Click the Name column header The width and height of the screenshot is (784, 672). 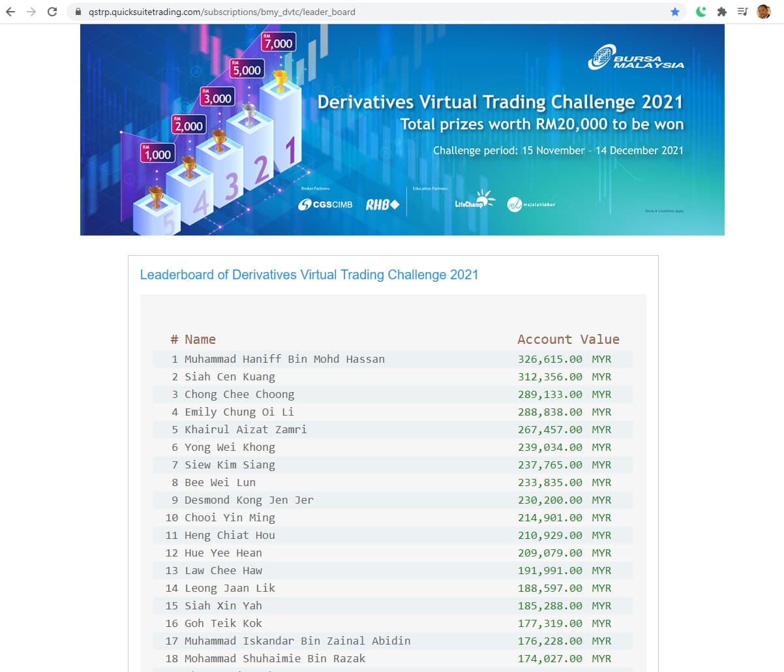[200, 339]
